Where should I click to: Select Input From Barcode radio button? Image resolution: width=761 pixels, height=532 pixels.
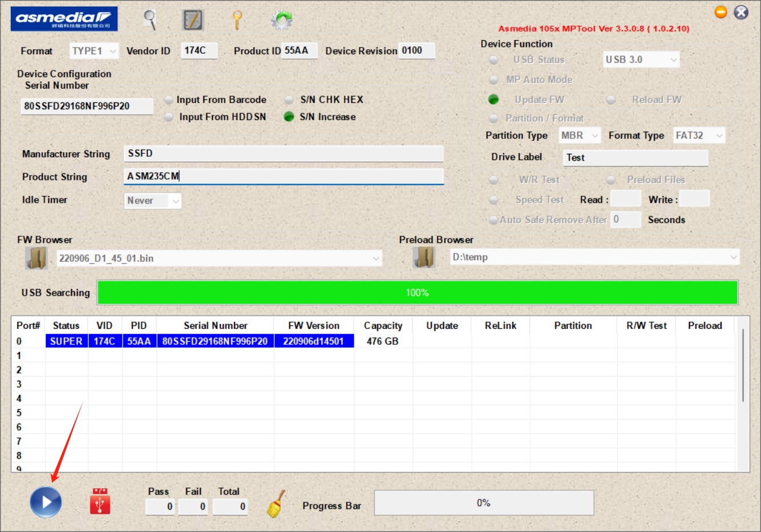click(169, 100)
